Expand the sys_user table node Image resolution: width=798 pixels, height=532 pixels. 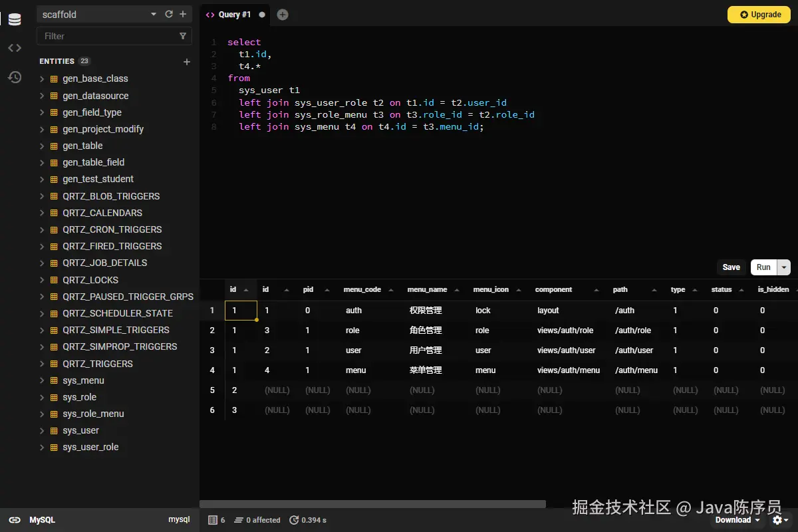pyautogui.click(x=42, y=430)
